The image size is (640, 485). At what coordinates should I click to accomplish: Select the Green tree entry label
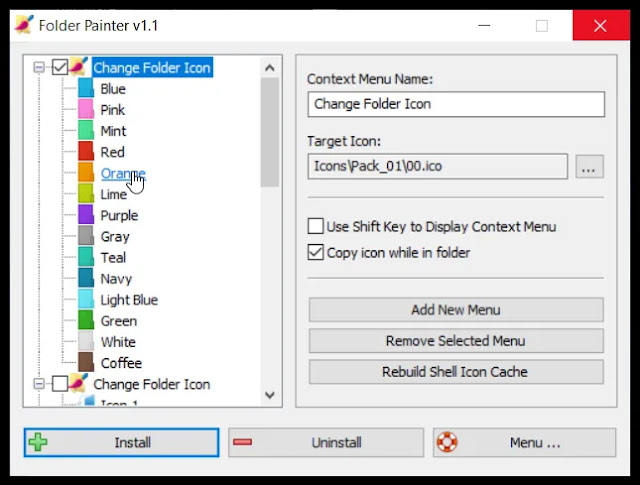(119, 321)
